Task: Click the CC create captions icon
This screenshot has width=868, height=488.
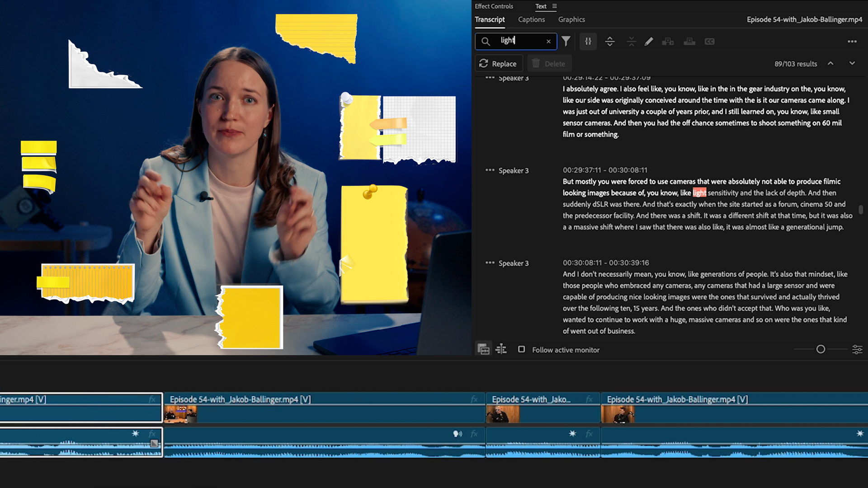Action: tap(709, 42)
